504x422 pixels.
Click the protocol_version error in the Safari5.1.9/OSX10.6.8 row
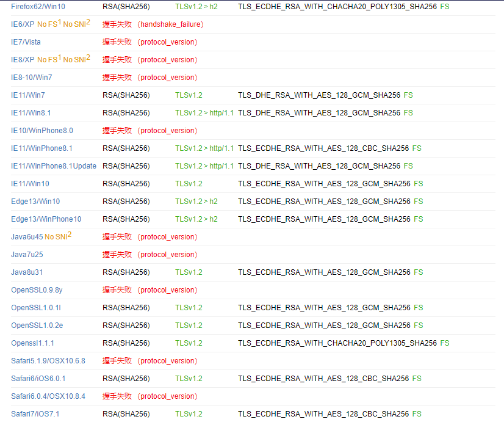pyautogui.click(x=167, y=360)
